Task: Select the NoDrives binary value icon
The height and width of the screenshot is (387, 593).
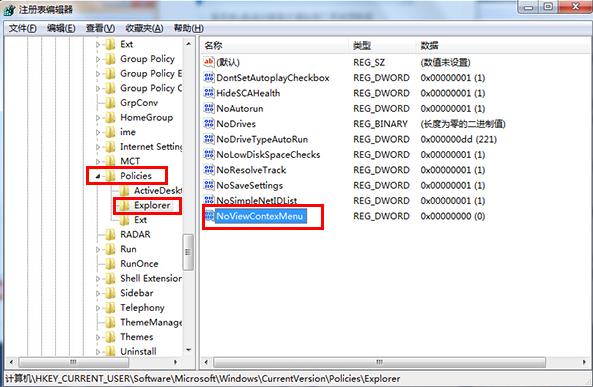Action: click(x=209, y=123)
